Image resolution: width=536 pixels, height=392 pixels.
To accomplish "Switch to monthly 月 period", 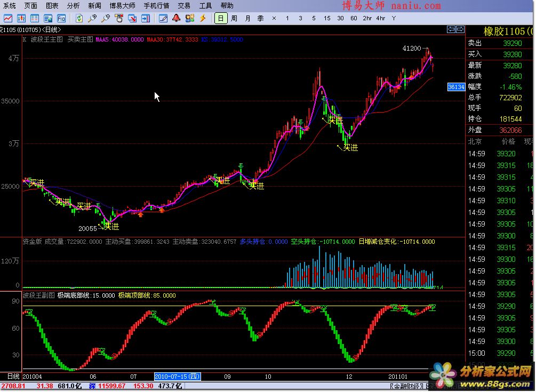I will [x=247, y=19].
